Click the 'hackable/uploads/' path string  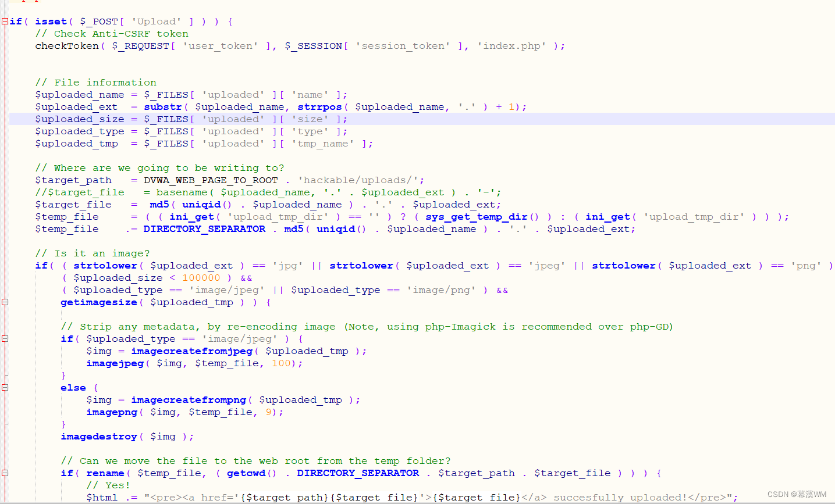(358, 180)
